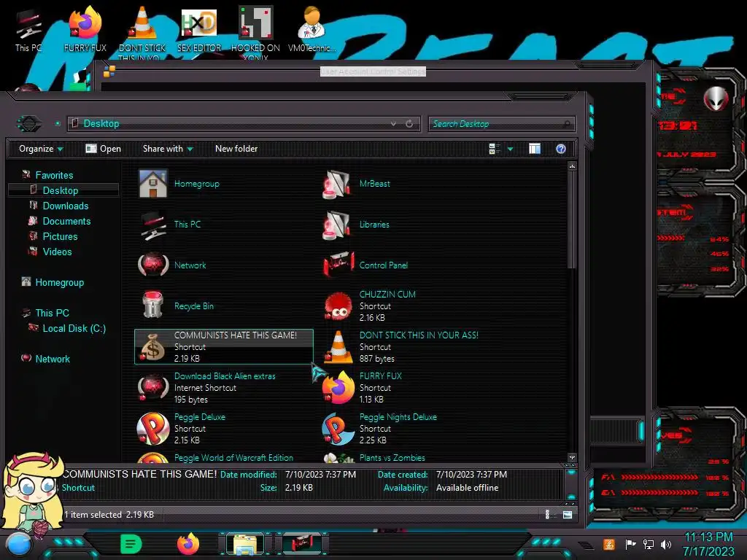Screen dimensions: 747x560
Task: Open the Share with dropdown menu
Action: 168,149
